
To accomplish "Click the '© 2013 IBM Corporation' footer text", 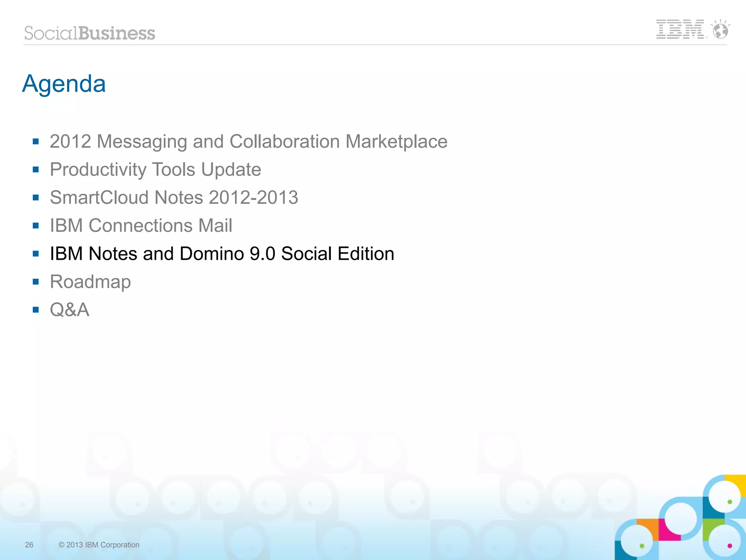I will 99,545.
